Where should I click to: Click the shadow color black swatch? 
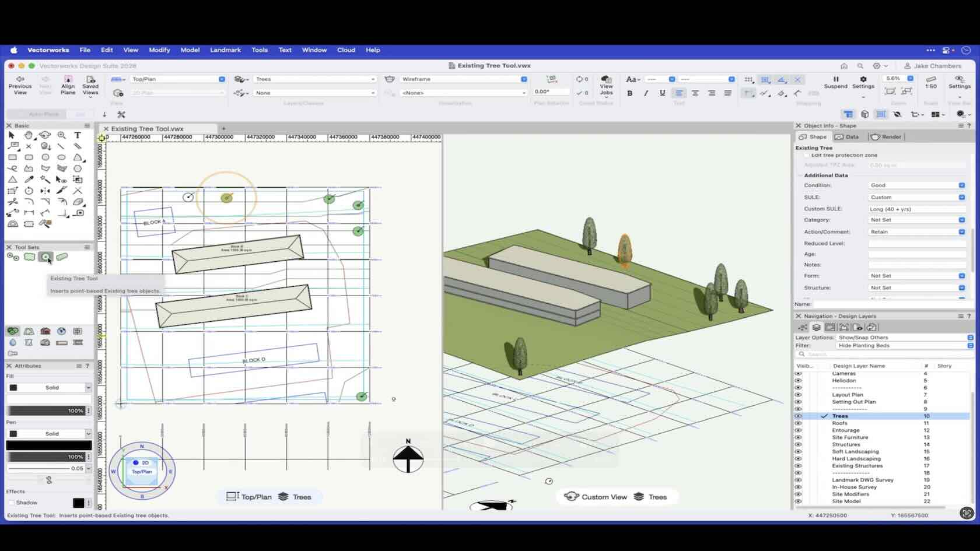78,503
